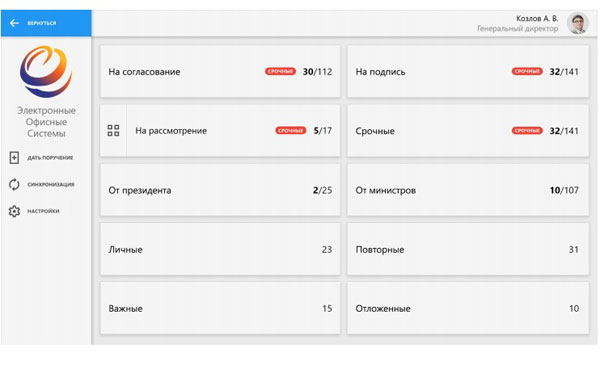Open the user avatar photo
Screen dimensions: 600x365
click(577, 23)
